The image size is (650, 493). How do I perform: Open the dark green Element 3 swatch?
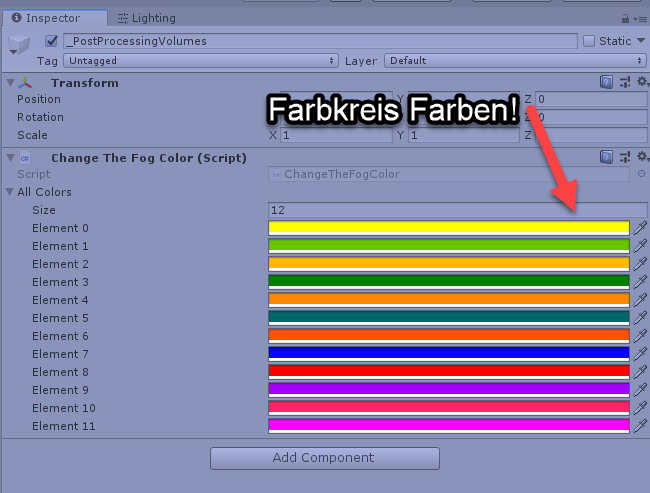449,282
